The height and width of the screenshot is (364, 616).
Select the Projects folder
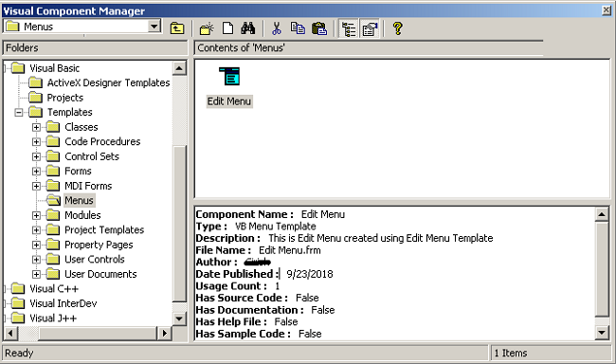[x=65, y=98]
